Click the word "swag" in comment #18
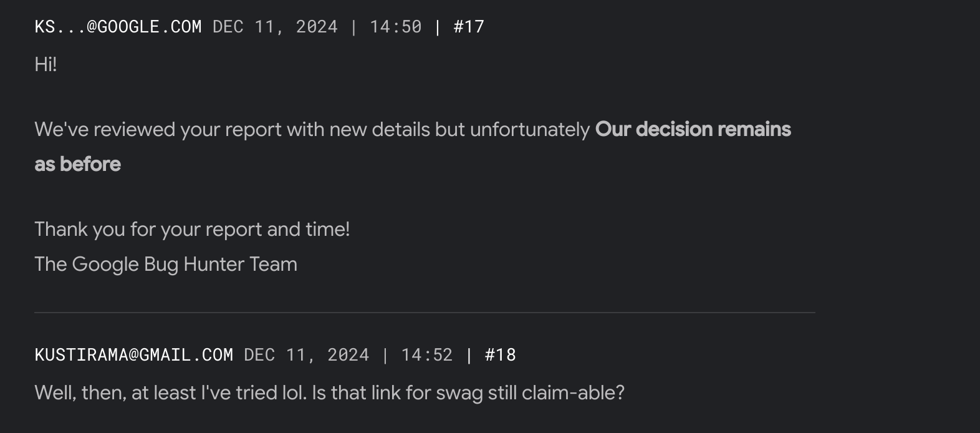The image size is (980, 433). coord(458,393)
